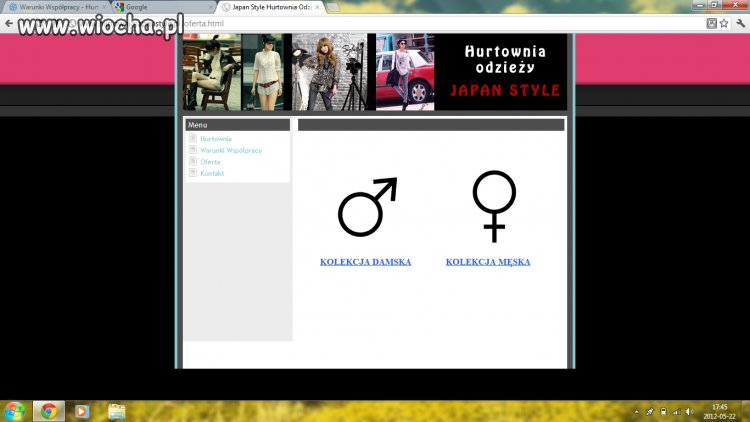The height and width of the screenshot is (422, 750).
Task: Click the page action icon beside the bookmark star
Action: tap(712, 23)
